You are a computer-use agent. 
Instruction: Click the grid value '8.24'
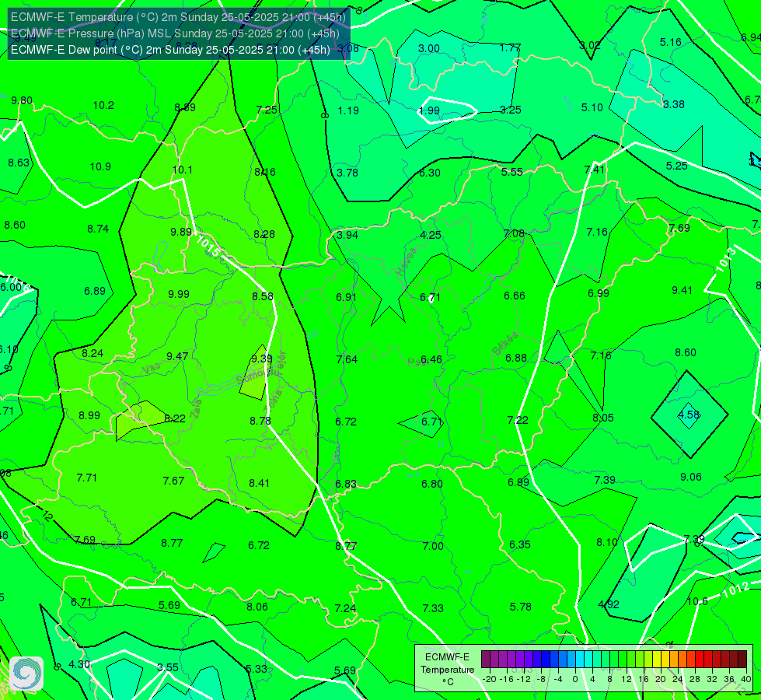[93, 353]
